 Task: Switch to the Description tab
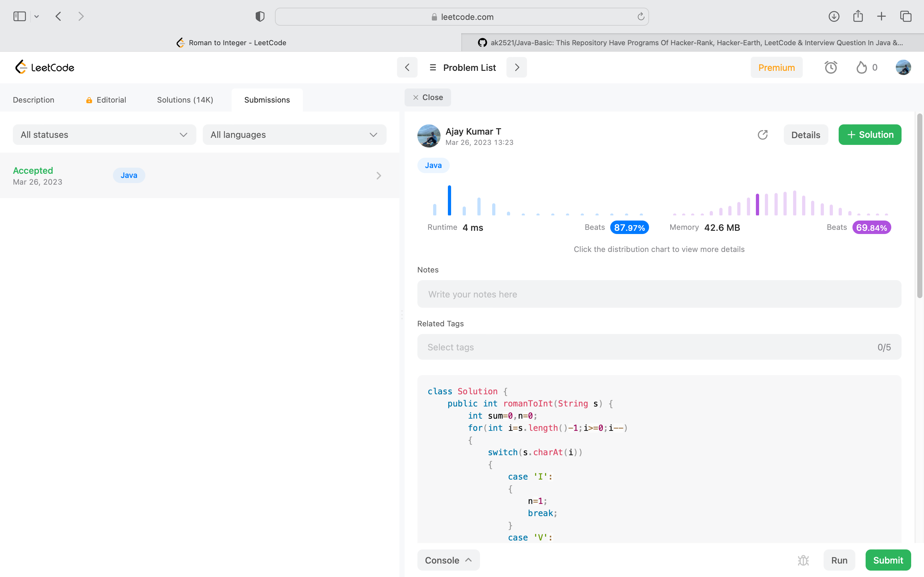34,100
